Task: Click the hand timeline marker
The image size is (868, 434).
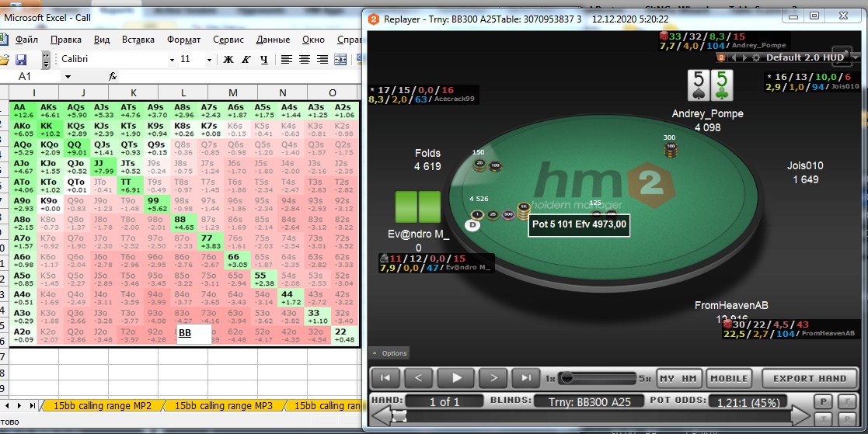Action: point(398,416)
